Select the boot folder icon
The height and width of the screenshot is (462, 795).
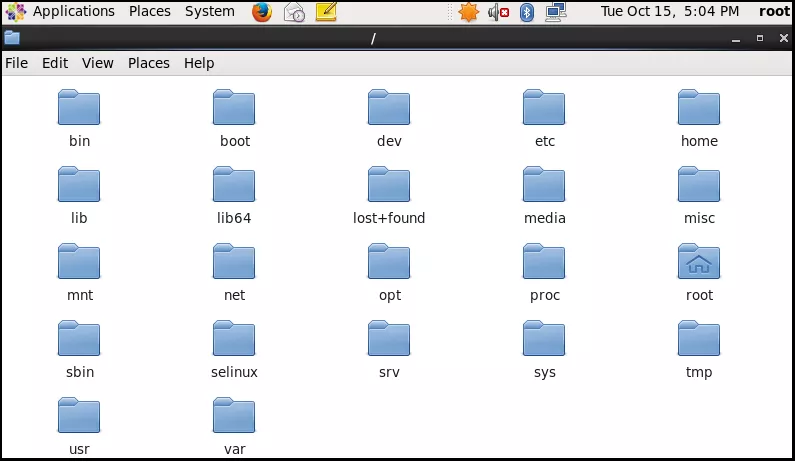pos(234,107)
